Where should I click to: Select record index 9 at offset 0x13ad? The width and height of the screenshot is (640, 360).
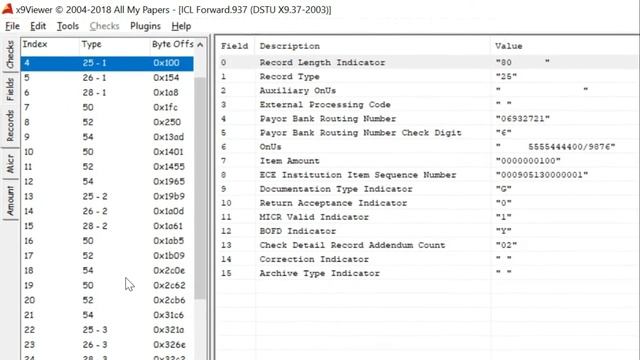click(x=107, y=137)
